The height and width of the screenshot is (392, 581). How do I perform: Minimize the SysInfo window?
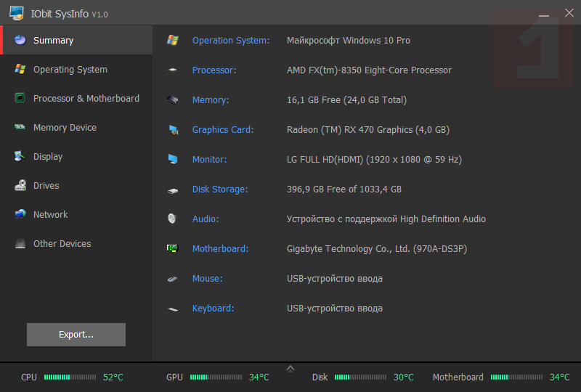click(544, 14)
